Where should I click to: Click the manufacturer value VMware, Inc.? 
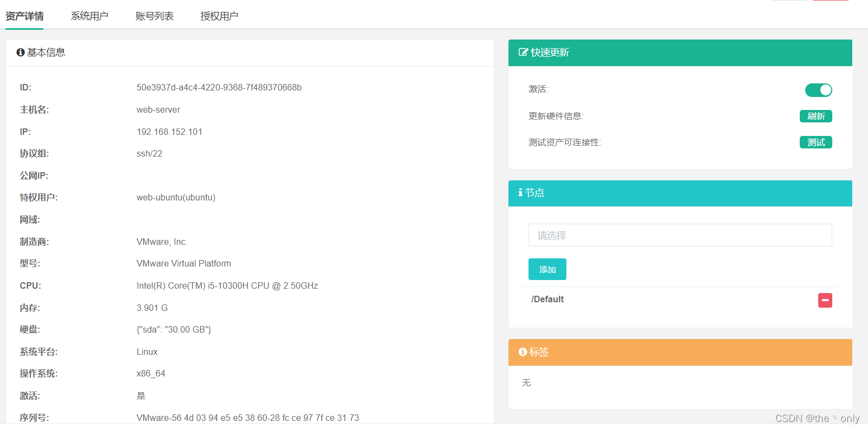coord(162,242)
